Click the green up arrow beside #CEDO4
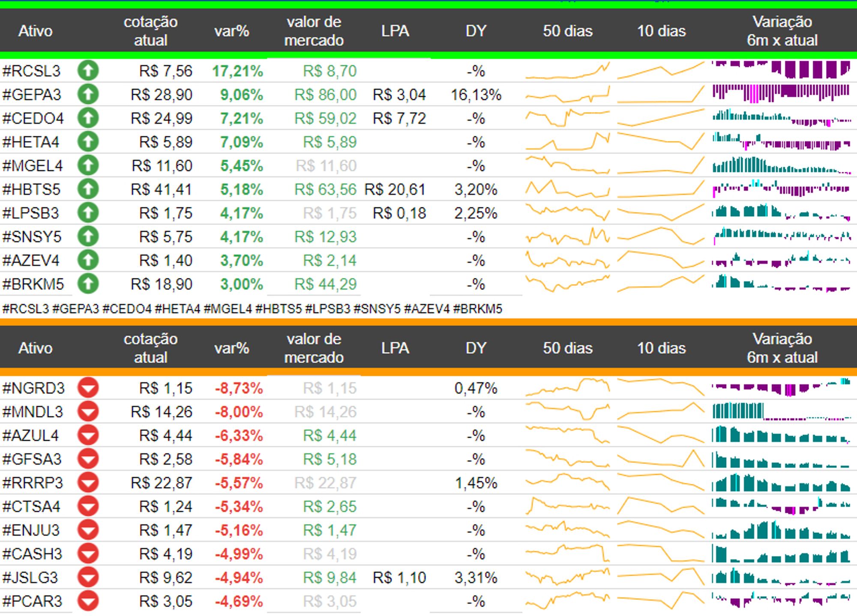 pyautogui.click(x=88, y=118)
